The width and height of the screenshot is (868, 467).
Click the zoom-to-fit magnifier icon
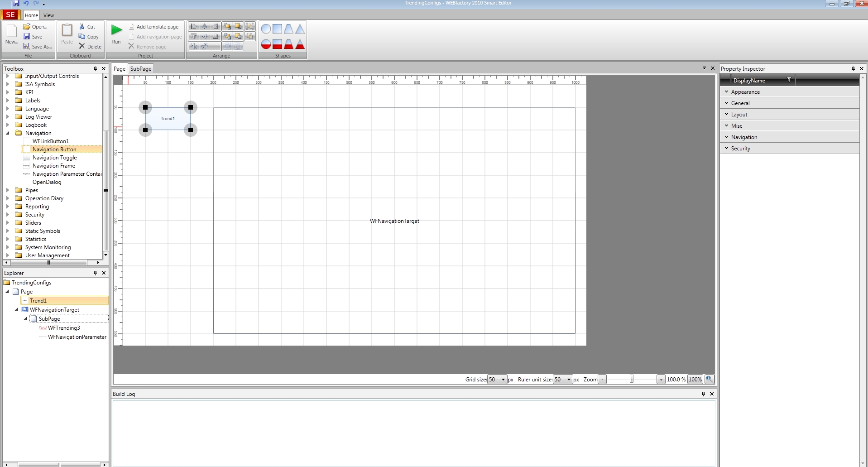pos(709,379)
